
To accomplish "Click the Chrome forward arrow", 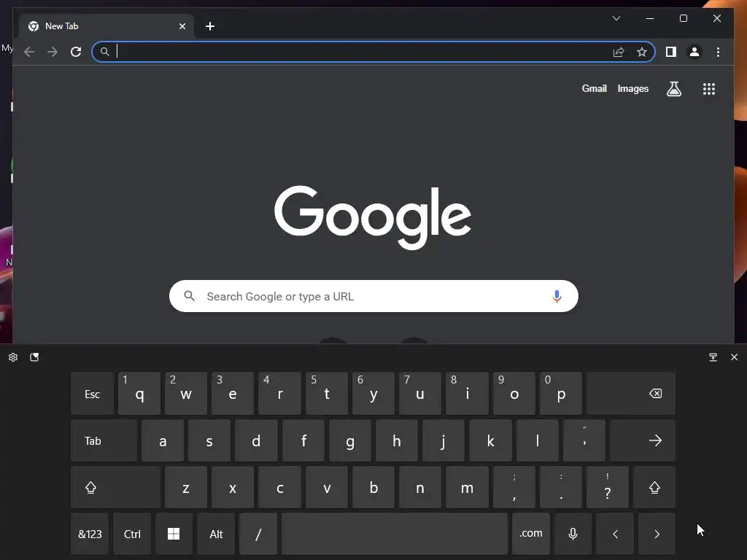I will [53, 52].
